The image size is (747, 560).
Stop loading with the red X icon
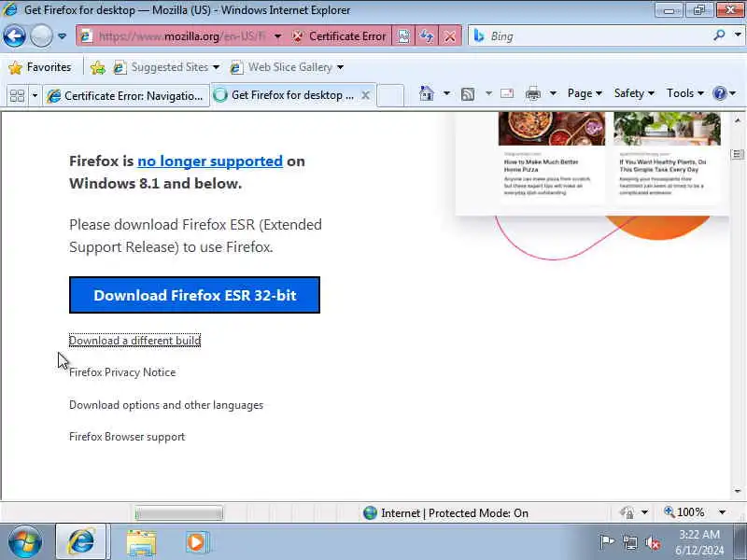click(x=449, y=36)
